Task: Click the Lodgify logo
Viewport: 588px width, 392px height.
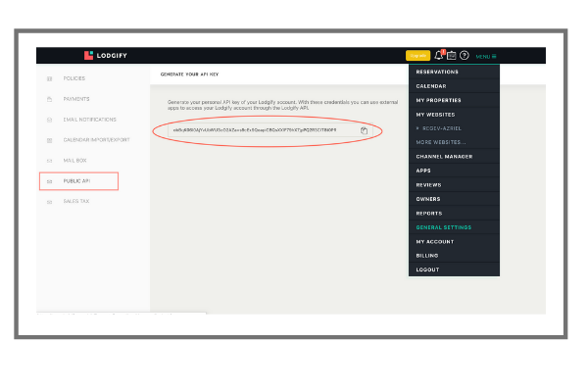Action: click(x=106, y=56)
